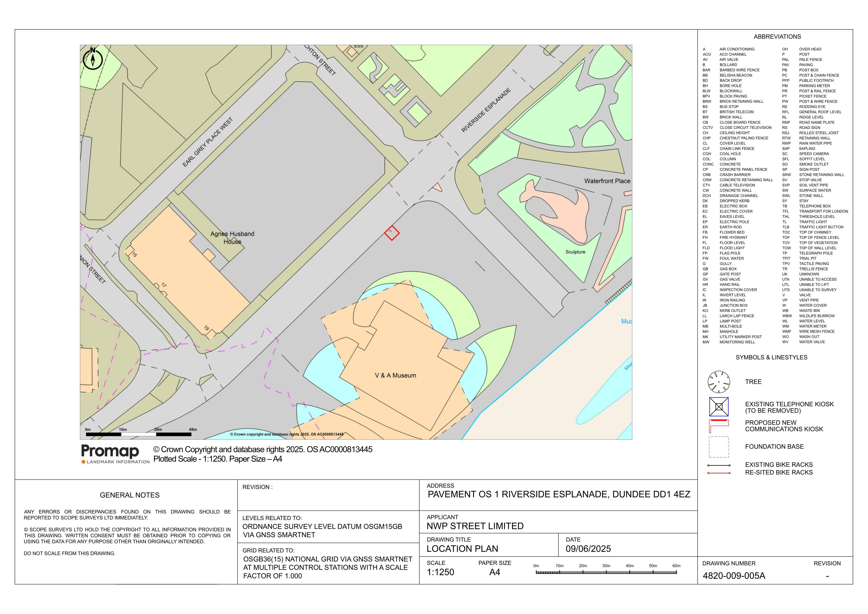Click the GENERAL NOTES heading
Image resolution: width=868 pixels, height=614 pixels.
coord(130,495)
